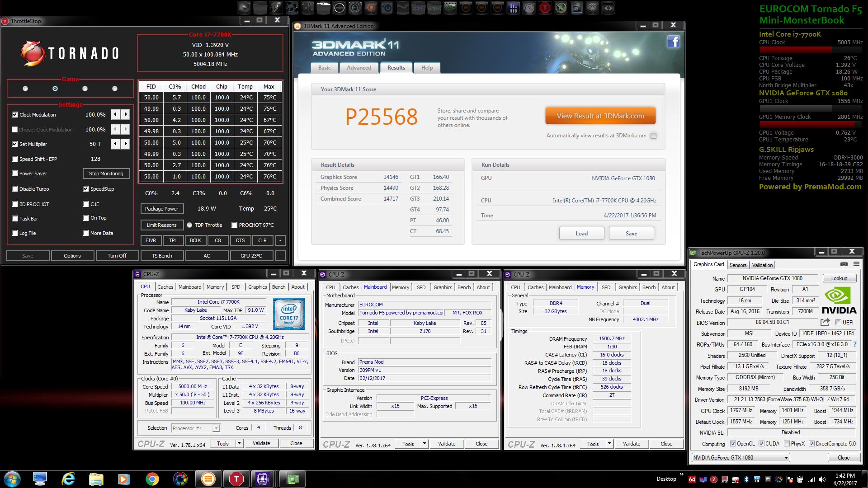Click GPU-Z screenshot camera icon

[x=844, y=264]
